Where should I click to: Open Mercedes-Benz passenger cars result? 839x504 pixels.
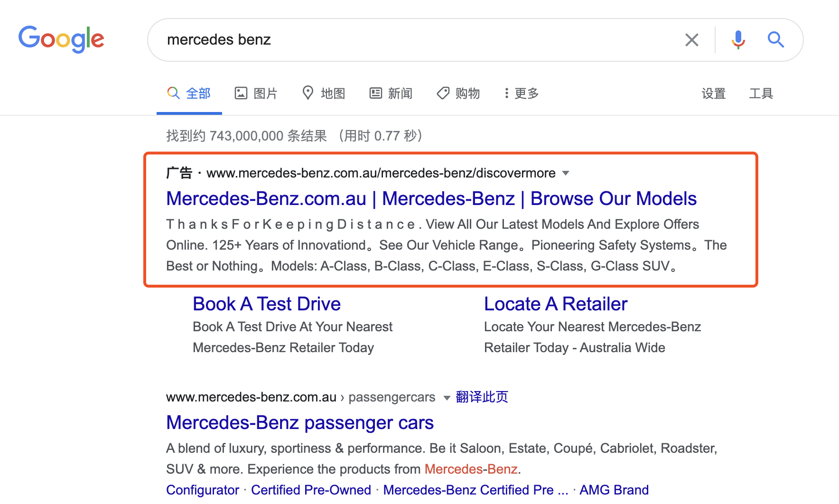coord(300,422)
